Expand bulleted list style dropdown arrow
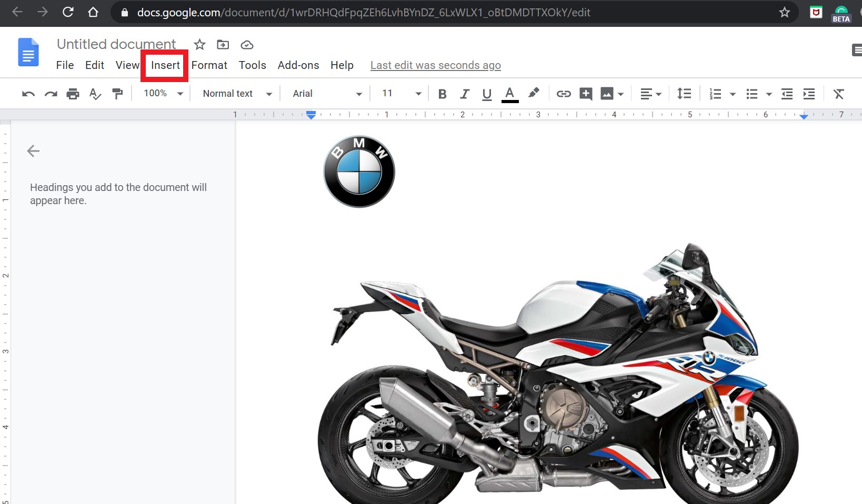The height and width of the screenshot is (504, 862). click(769, 94)
